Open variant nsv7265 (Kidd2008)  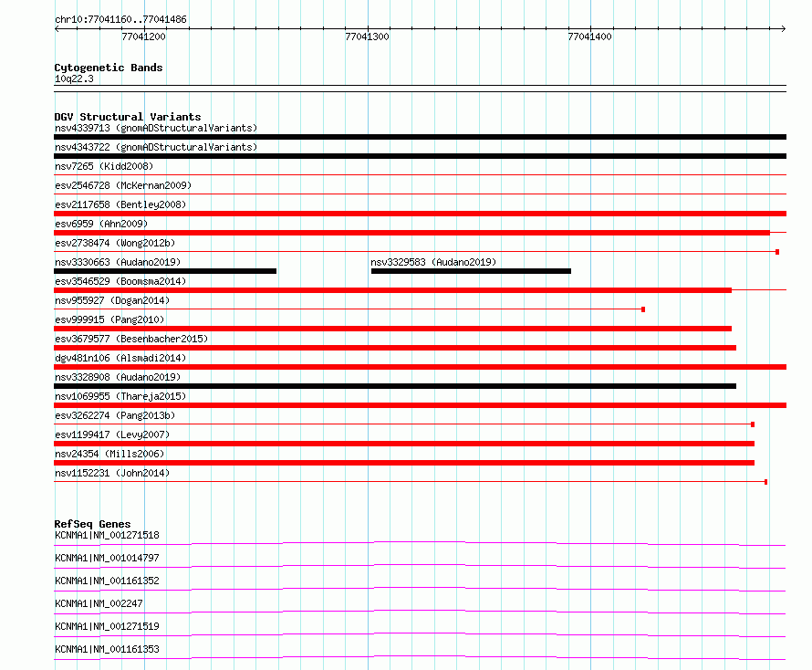[x=104, y=166]
